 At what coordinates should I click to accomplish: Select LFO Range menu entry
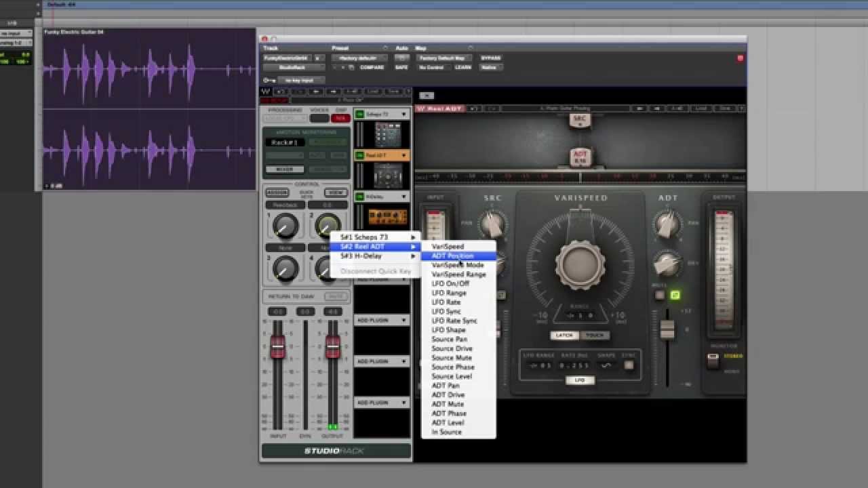point(458,293)
